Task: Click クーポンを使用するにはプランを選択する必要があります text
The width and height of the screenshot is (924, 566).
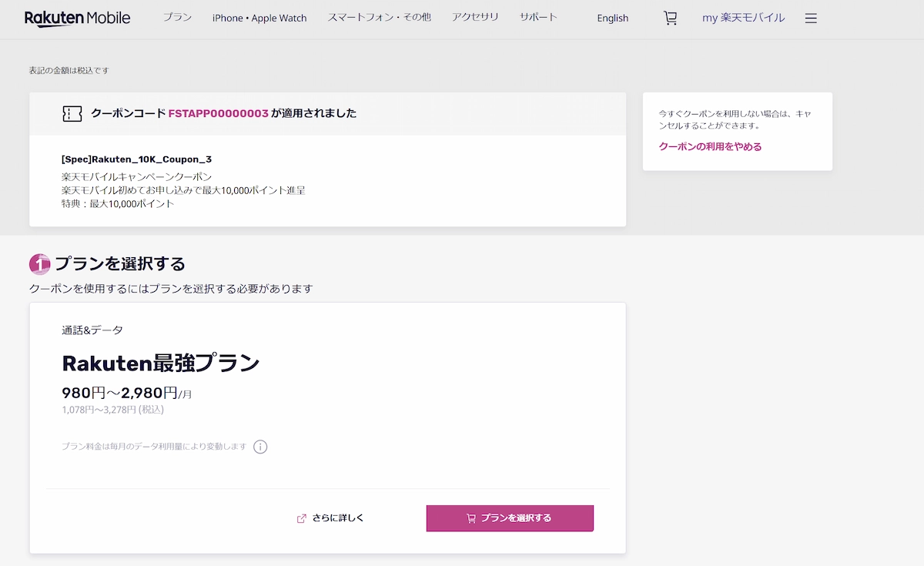Action: tap(171, 289)
